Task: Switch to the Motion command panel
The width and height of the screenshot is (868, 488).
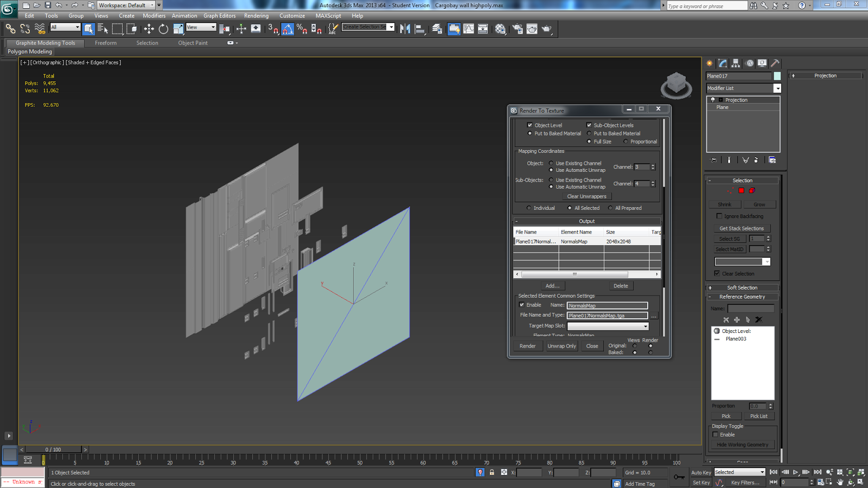Action: pos(749,63)
